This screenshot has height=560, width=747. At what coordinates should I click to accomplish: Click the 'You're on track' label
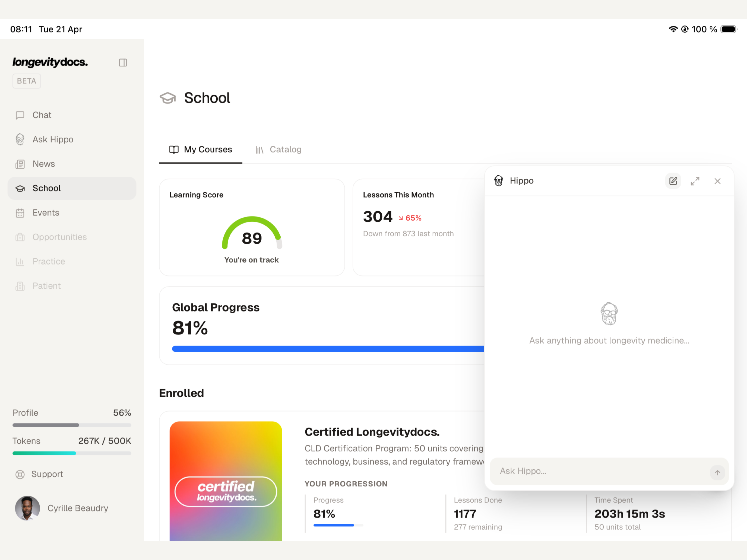pos(251,260)
